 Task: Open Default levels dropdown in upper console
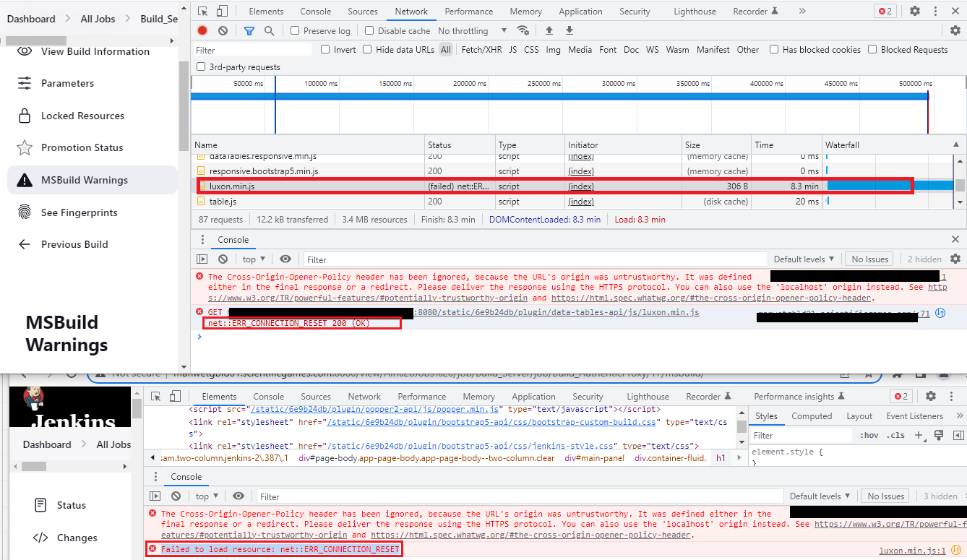pos(804,259)
